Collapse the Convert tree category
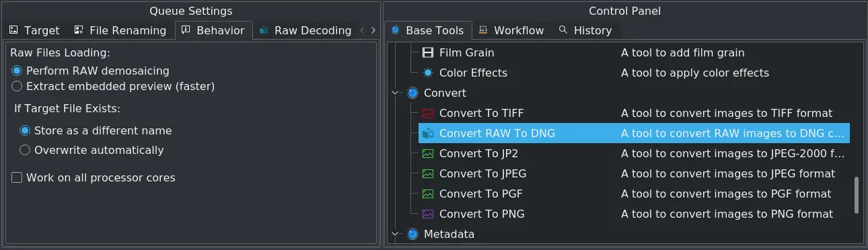The height and width of the screenshot is (250, 868). click(396, 93)
